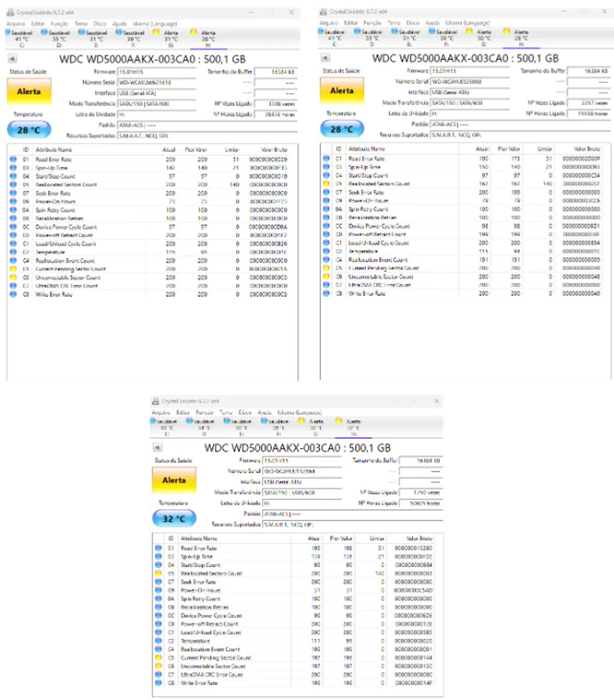Open Função menu in top-left window
Screen dimensions: 614x700
[x=60, y=24]
